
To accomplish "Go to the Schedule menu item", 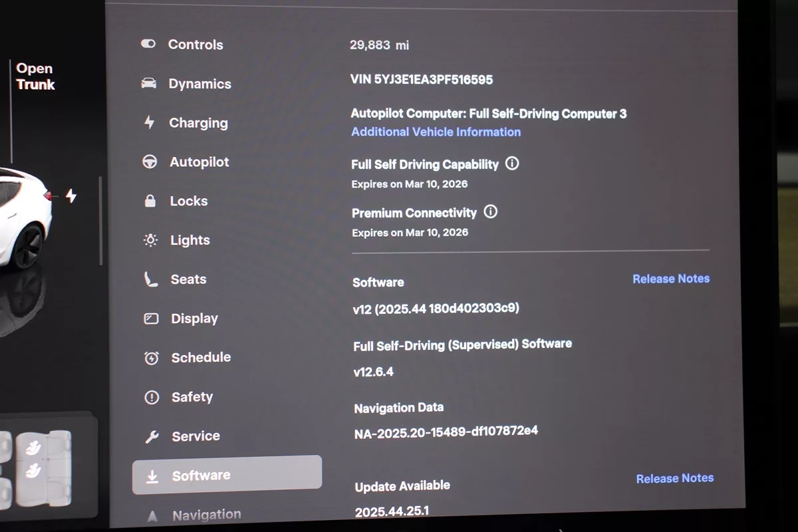I will pos(200,358).
